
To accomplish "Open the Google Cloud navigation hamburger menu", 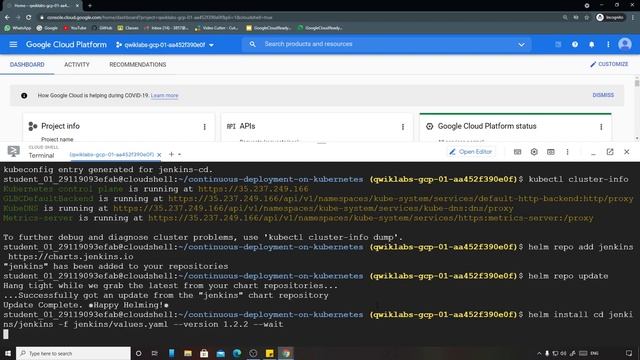I will click(x=13, y=44).
